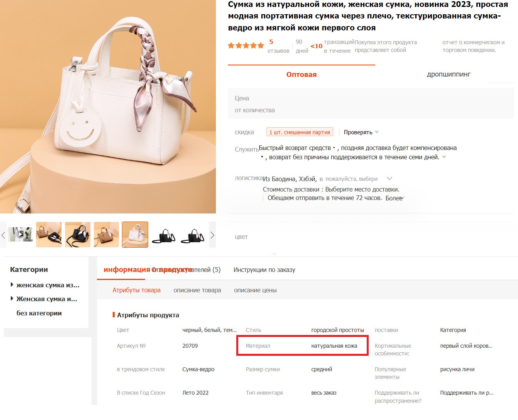The height and width of the screenshot is (420, 518).
Task: Select the white bag thumbnail
Action: click(x=135, y=234)
